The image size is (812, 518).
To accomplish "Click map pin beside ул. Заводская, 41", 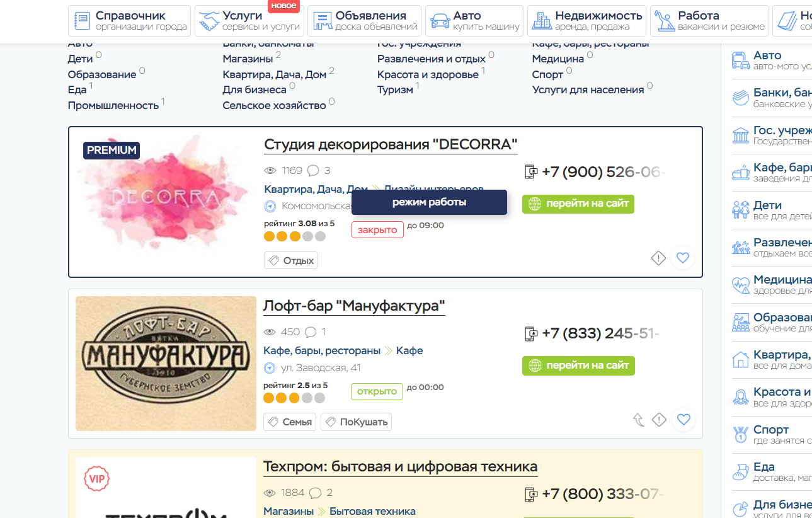I will [270, 368].
